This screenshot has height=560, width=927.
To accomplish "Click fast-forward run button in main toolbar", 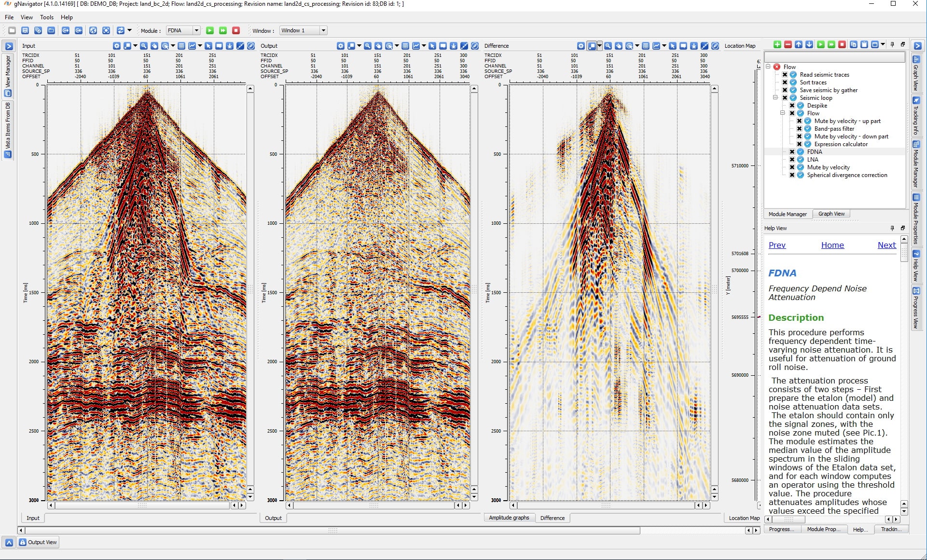I will pyautogui.click(x=223, y=30).
